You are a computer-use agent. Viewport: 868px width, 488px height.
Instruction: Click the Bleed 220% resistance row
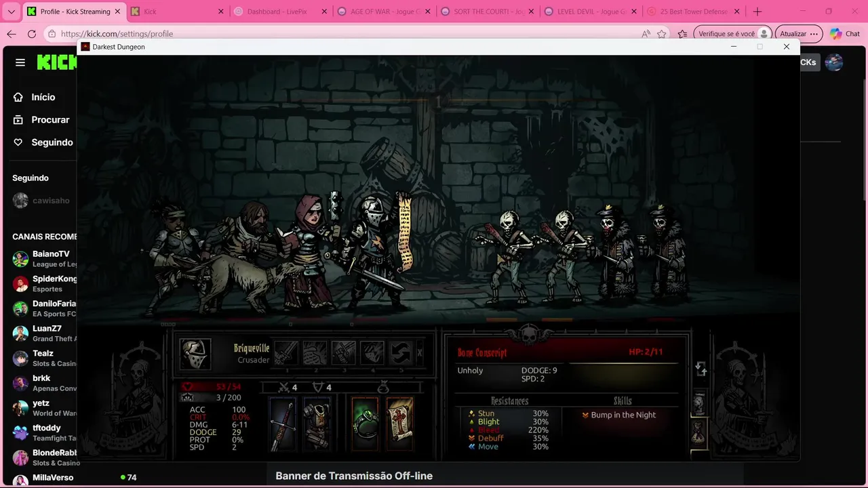click(x=509, y=430)
